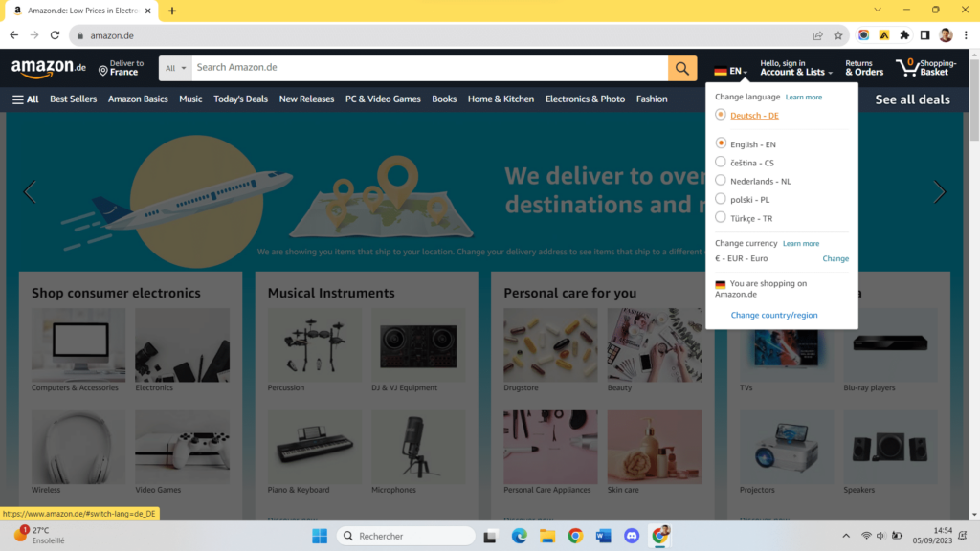Open Windows Start menu
The width and height of the screenshot is (980, 551).
[x=320, y=536]
